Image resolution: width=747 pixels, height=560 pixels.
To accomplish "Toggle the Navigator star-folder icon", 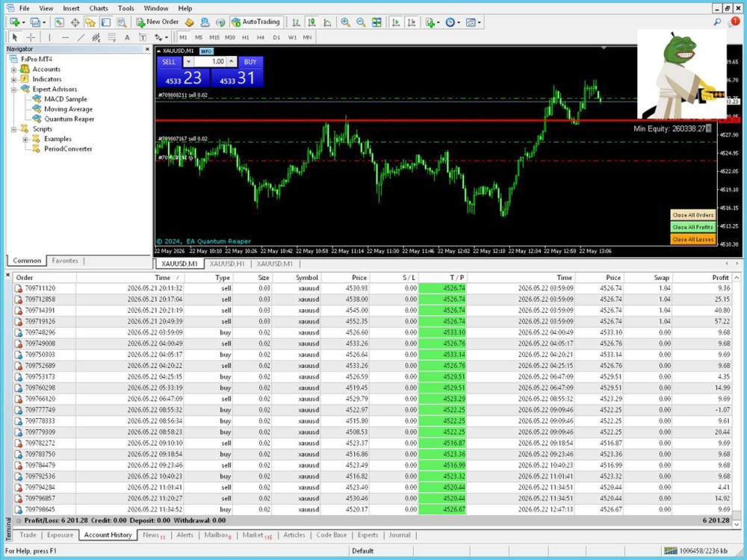I will (90, 22).
